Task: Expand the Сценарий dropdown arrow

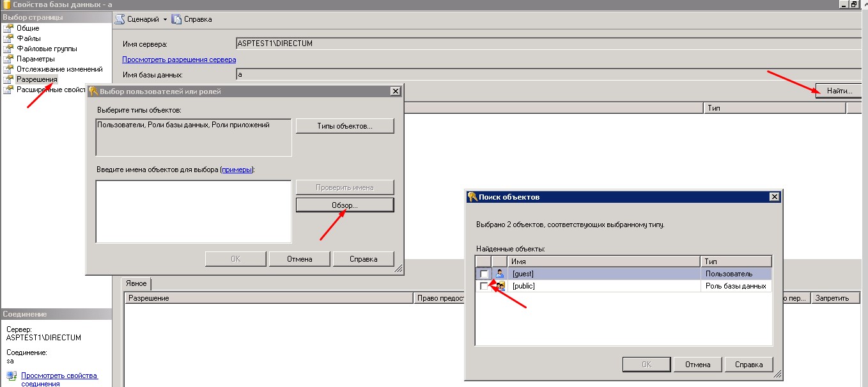Action: click(x=165, y=19)
